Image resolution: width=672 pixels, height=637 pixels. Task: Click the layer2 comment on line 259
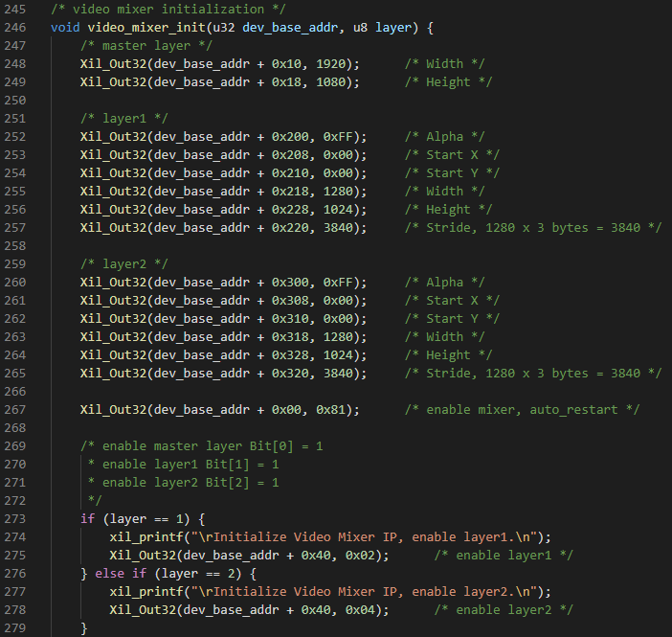123,263
